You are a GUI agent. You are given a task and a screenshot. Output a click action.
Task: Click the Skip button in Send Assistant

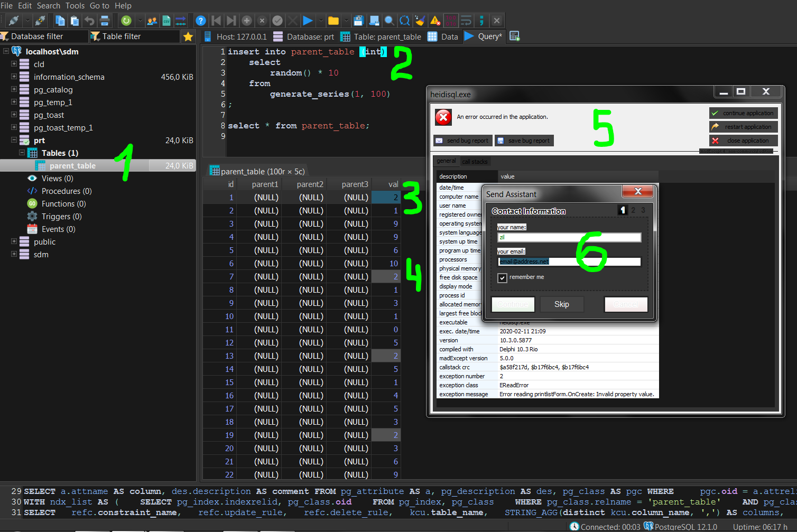point(562,304)
